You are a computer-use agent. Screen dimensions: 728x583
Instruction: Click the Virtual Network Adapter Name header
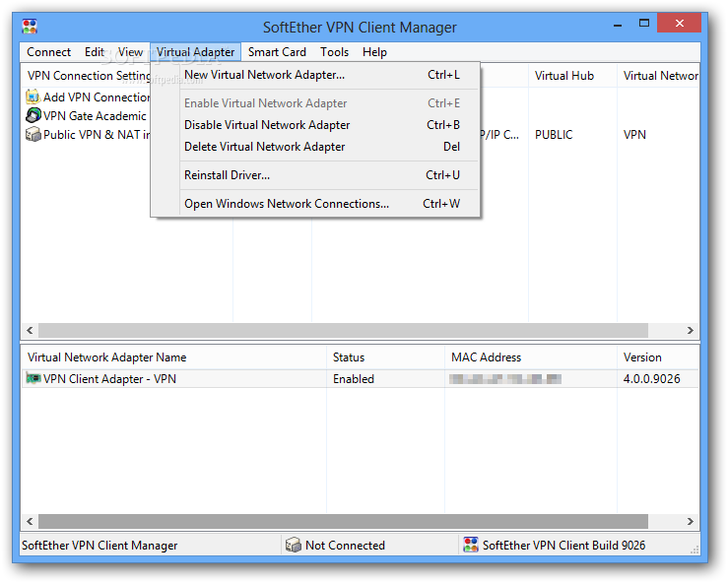click(173, 357)
